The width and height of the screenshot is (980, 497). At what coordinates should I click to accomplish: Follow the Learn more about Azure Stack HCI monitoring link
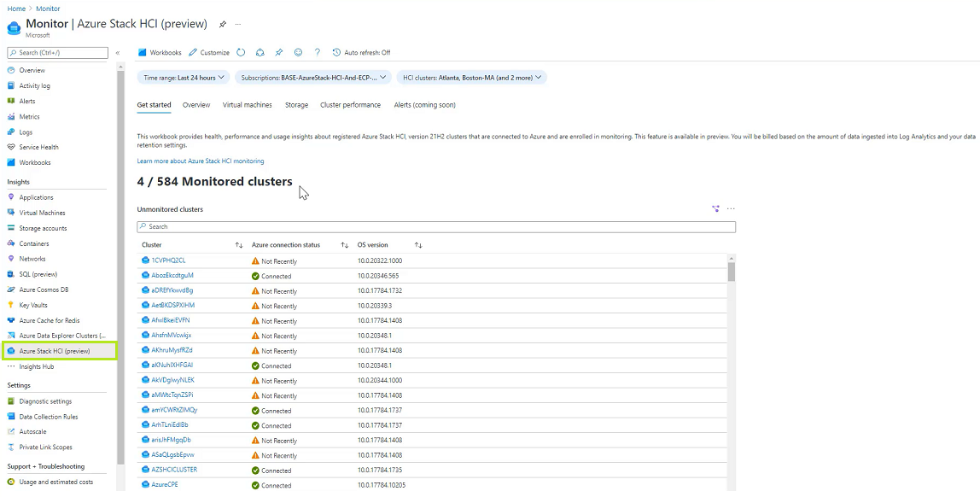(x=201, y=161)
